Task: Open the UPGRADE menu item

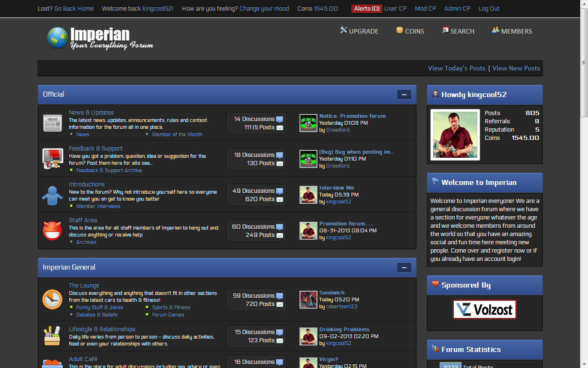Action: point(359,31)
